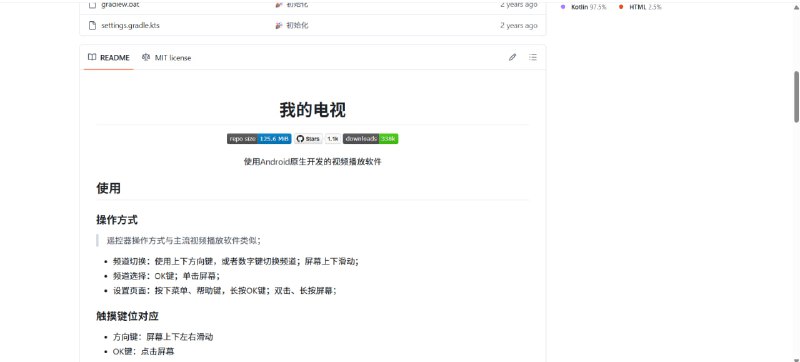Viewport: 800px width, 362px height.
Task: Click the red HTML language dot
Action: pyautogui.click(x=621, y=7)
